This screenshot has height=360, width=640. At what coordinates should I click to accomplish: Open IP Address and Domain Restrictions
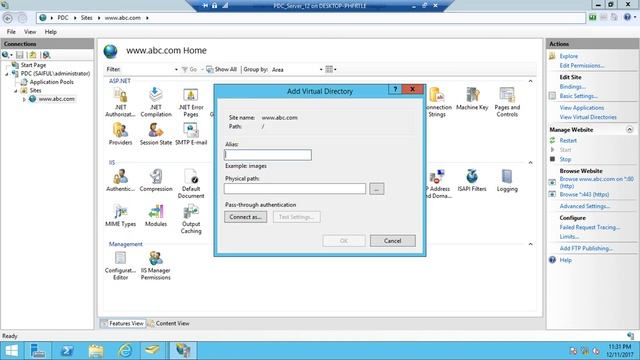(438, 184)
